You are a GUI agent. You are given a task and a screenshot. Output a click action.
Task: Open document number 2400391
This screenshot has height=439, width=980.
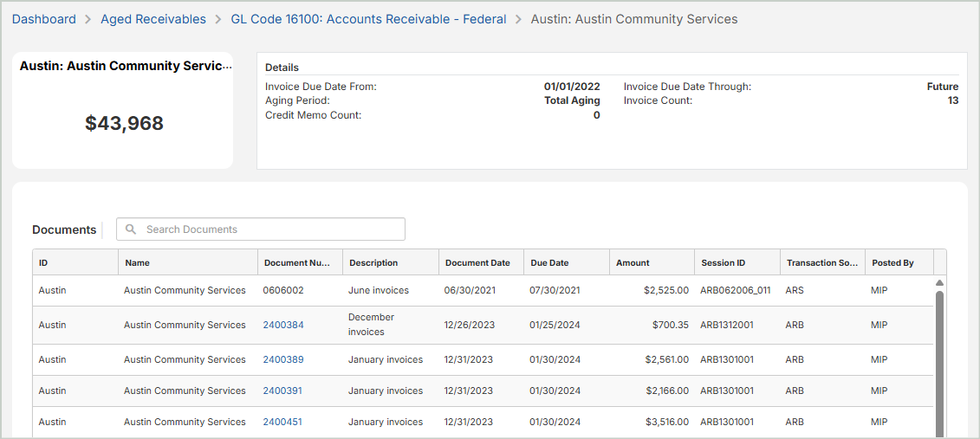283,391
